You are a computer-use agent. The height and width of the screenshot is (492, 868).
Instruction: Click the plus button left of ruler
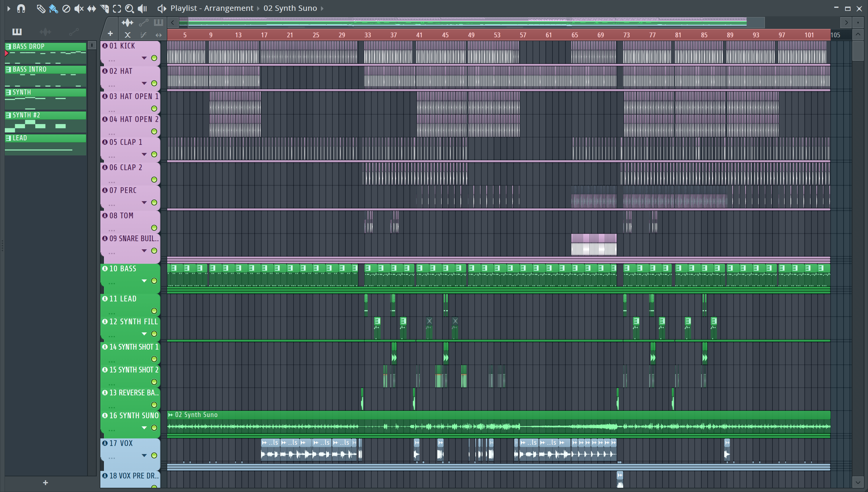(110, 33)
